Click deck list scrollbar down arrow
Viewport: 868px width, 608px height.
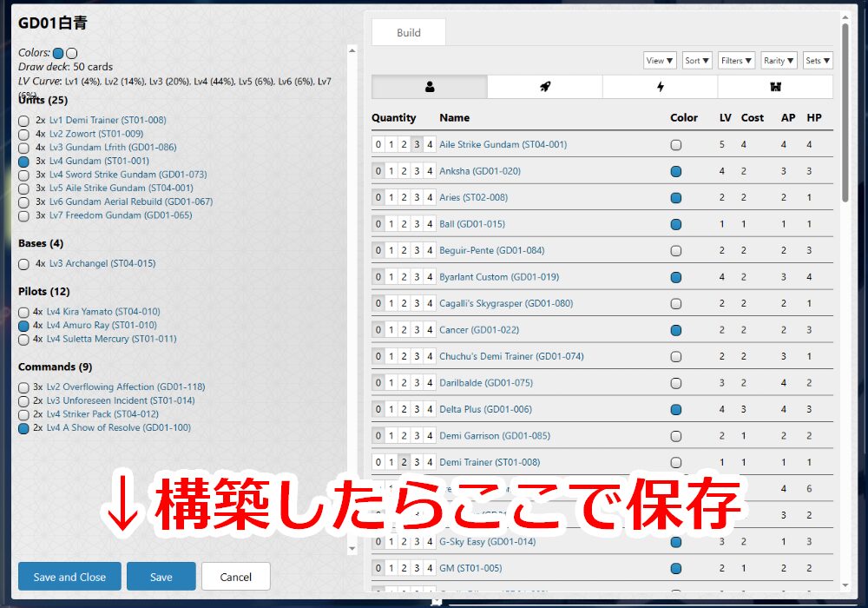[352, 549]
